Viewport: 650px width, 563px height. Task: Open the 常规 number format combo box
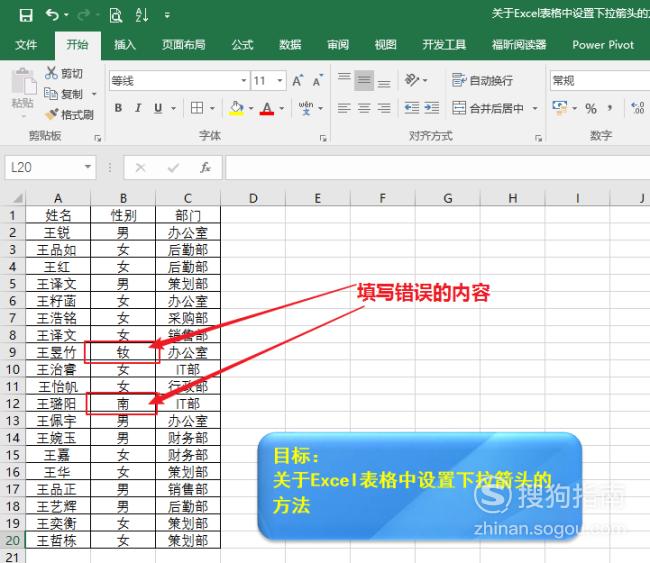click(600, 80)
